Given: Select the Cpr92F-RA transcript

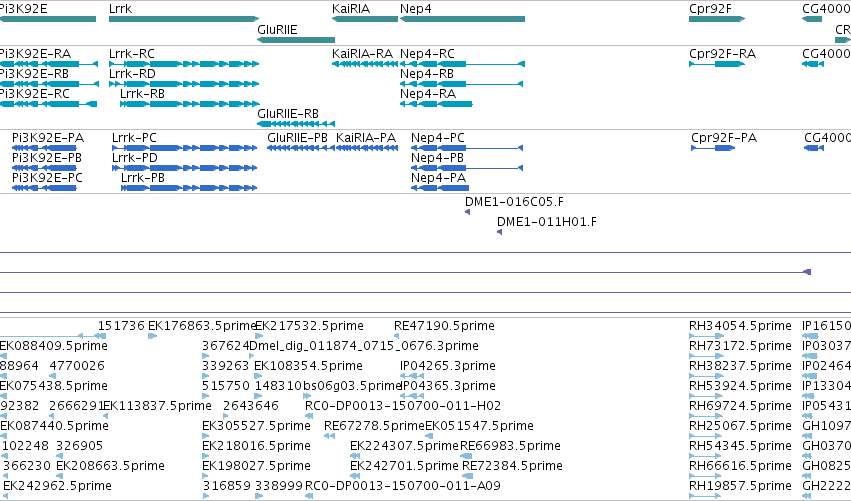Looking at the screenshot, I should (x=717, y=64).
